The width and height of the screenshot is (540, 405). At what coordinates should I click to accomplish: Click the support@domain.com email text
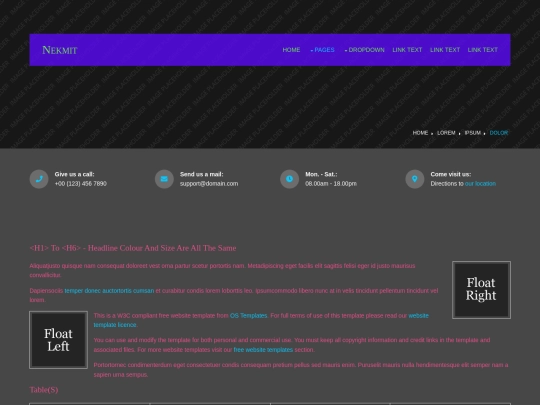[209, 184]
